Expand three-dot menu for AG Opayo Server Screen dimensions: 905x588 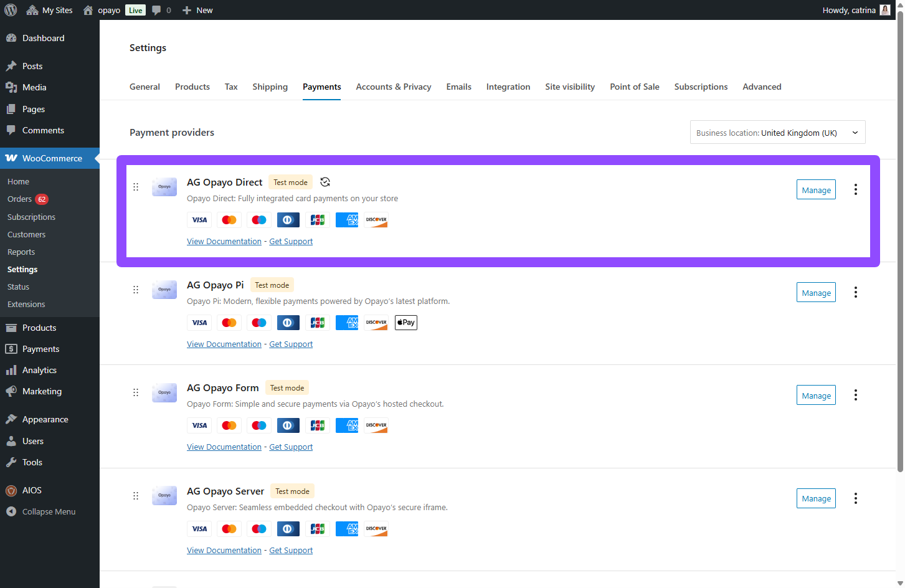[855, 498]
